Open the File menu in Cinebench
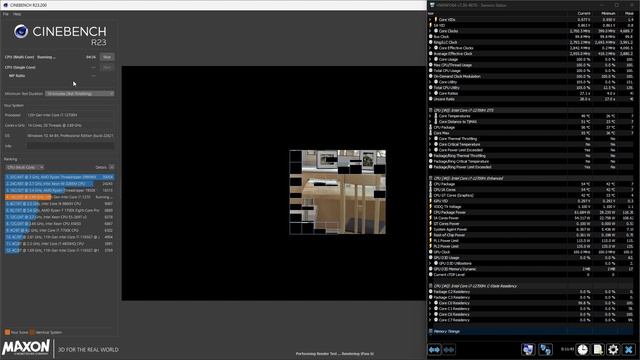This screenshot has width=640, height=360. click(x=5, y=14)
